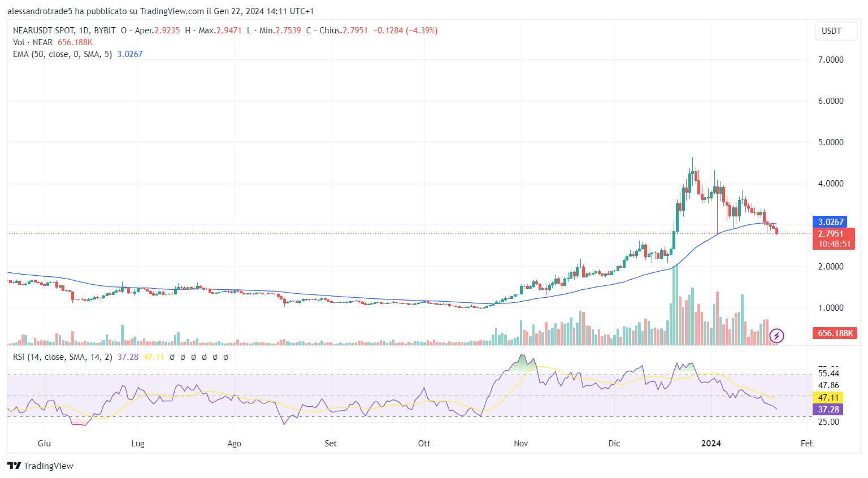Click the Nov time axis label
868x478 pixels.
pos(521,444)
